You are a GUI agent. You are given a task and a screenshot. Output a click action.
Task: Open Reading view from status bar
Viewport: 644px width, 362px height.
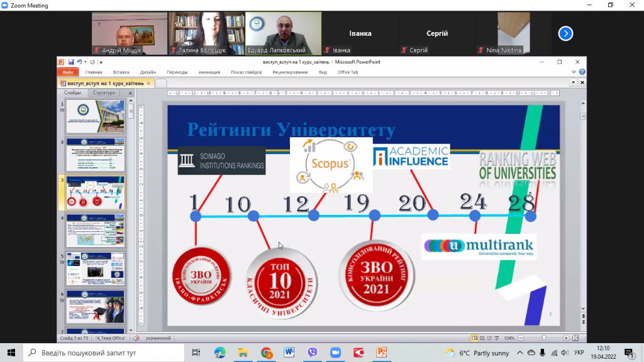(488, 338)
